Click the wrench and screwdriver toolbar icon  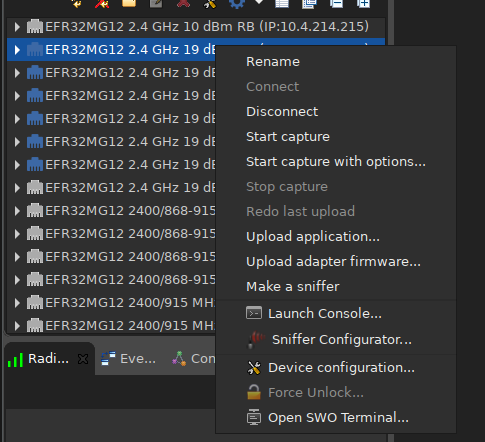210,3
